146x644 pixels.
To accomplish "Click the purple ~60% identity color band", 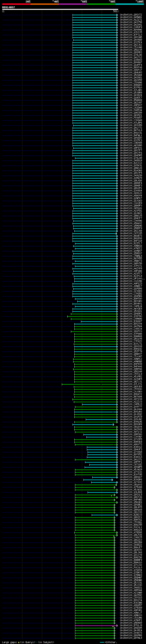I will 73,4.
